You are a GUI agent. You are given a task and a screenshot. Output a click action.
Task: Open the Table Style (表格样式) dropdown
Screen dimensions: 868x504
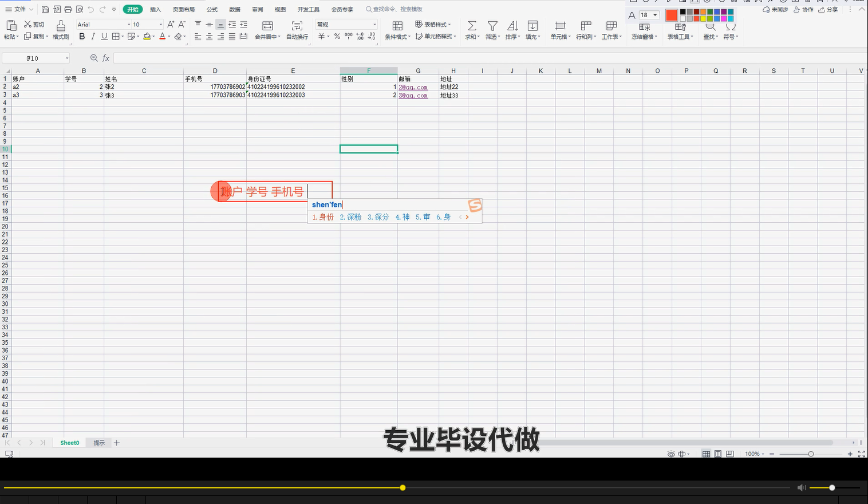[433, 24]
